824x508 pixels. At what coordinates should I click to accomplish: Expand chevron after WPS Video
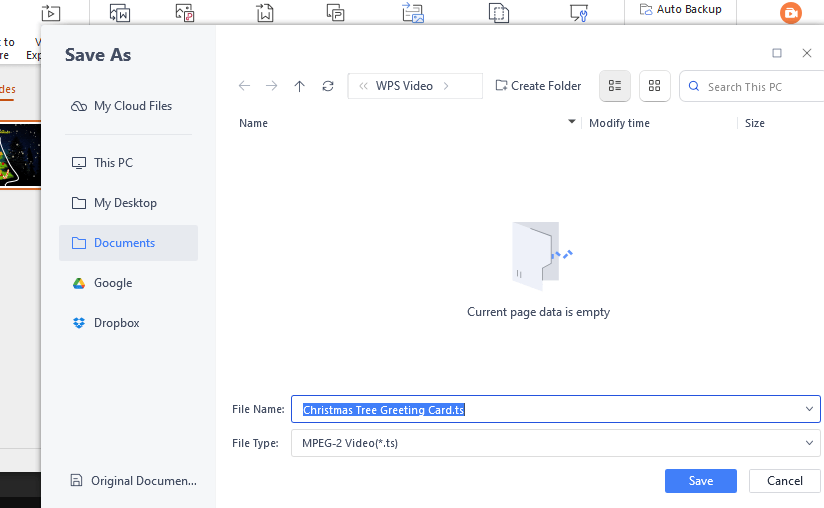(446, 86)
